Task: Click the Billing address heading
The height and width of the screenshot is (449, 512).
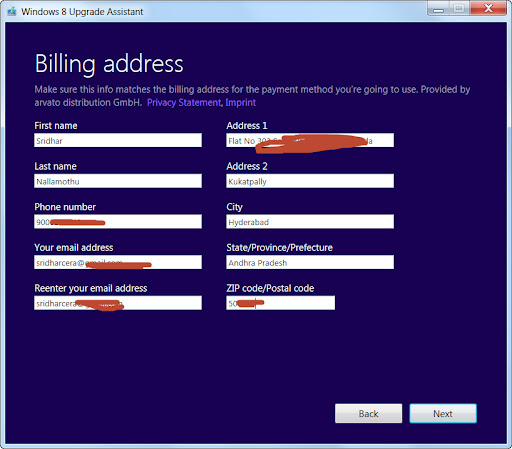Action: pyautogui.click(x=109, y=63)
